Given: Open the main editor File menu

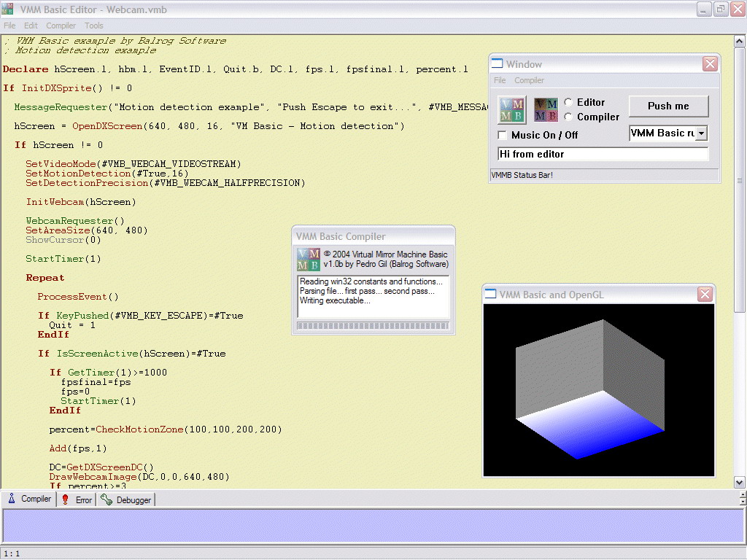Looking at the screenshot, I should (9, 26).
